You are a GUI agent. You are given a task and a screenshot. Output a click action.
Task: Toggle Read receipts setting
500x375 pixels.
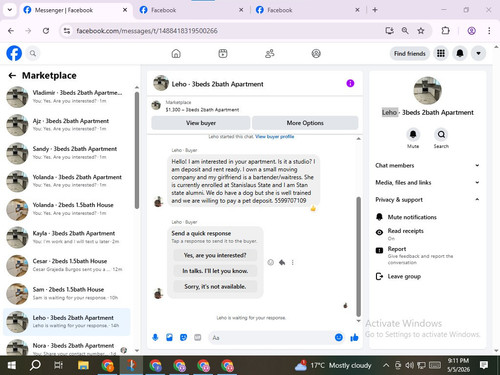click(427, 234)
